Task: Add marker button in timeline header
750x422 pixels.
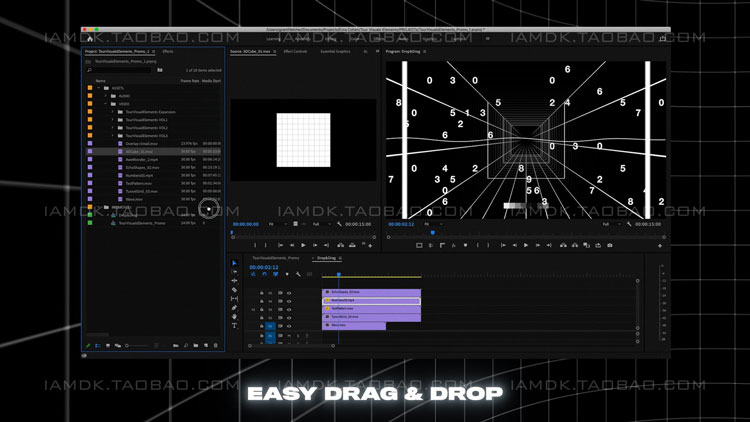Action: [x=287, y=274]
